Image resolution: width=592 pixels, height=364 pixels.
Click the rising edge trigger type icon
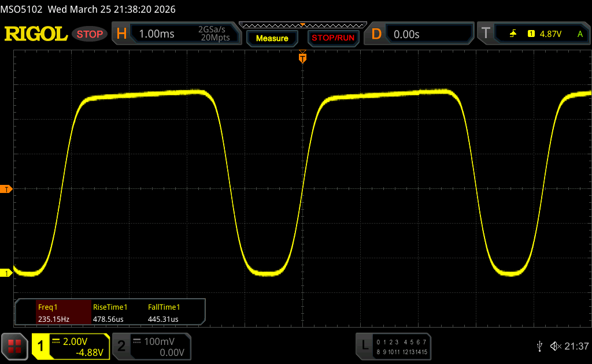(513, 34)
